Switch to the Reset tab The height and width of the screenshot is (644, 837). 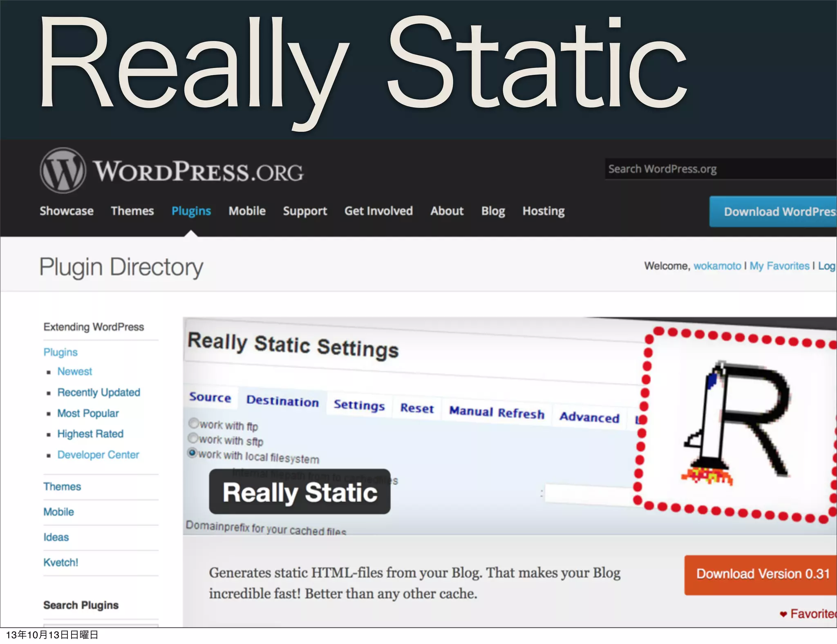[x=417, y=408]
